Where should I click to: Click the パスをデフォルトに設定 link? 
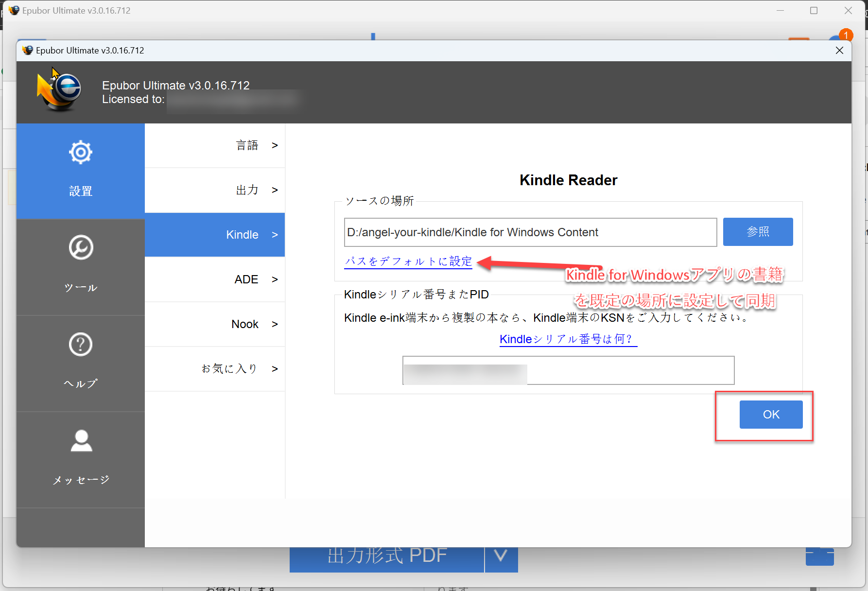click(x=408, y=261)
